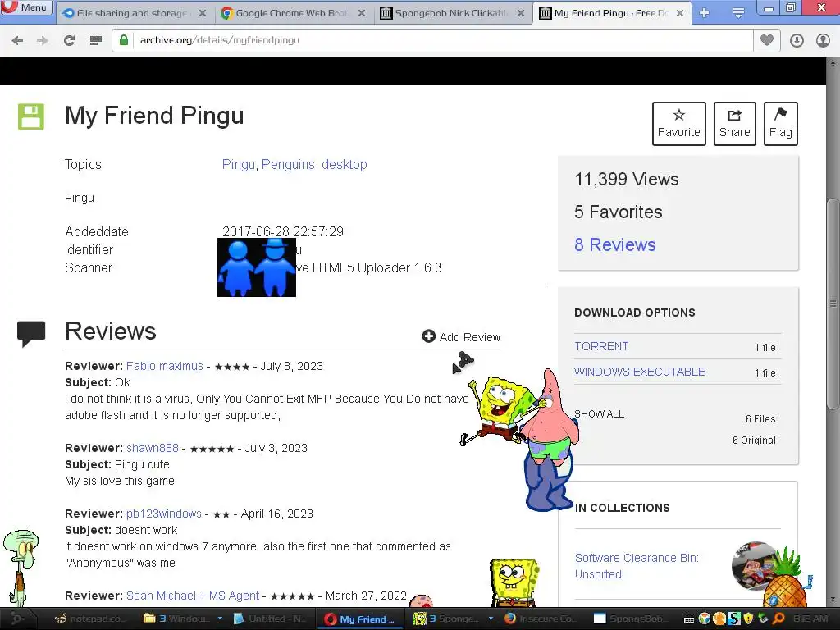This screenshot has width=840, height=630.
Task: Open the Pingu topic link
Action: tap(239, 164)
